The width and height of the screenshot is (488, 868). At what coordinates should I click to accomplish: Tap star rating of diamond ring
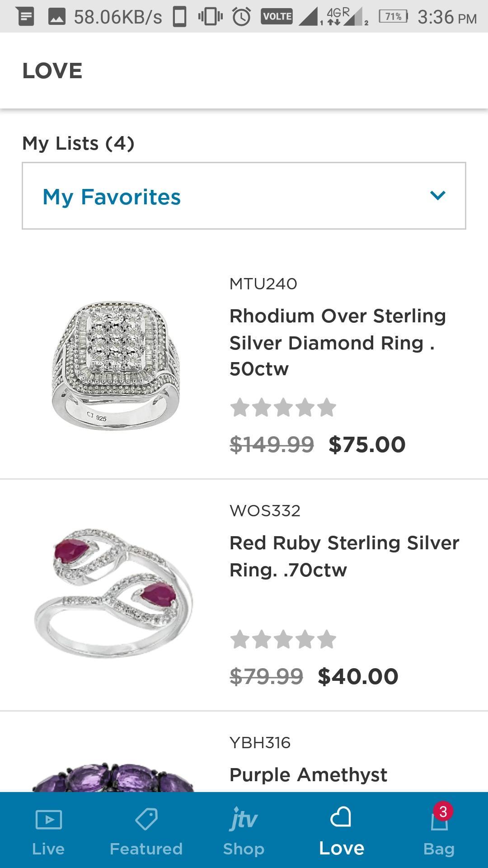283,408
